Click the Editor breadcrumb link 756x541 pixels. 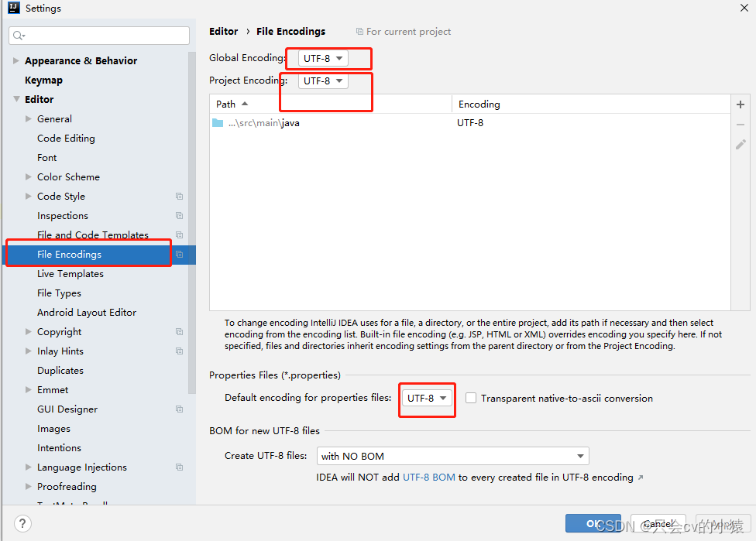click(x=223, y=31)
